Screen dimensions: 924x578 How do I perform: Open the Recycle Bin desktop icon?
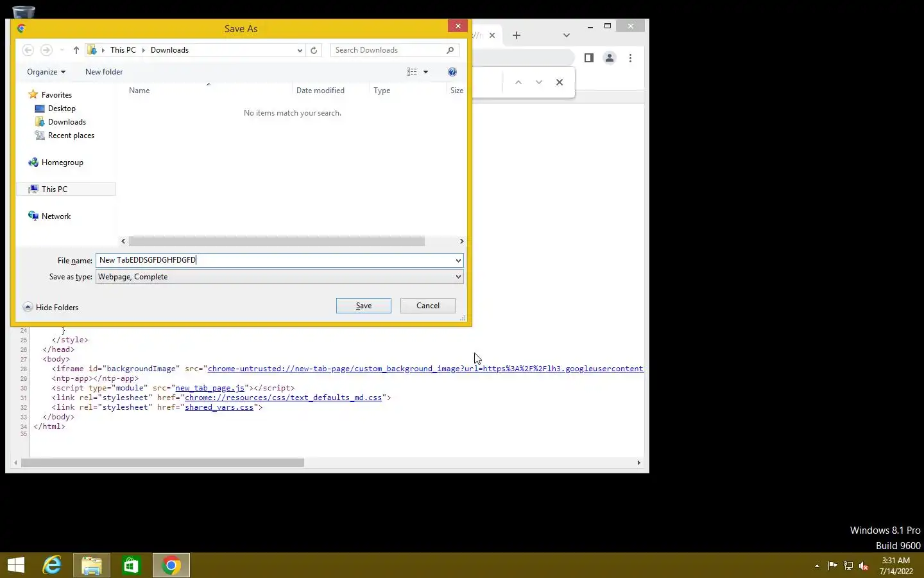coord(24,12)
